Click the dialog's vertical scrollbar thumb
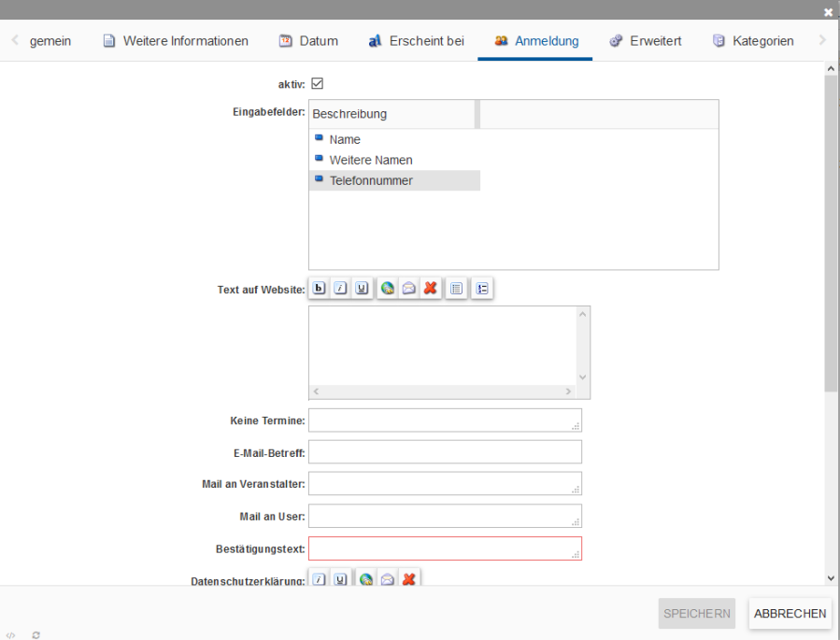The image size is (840, 640). click(x=832, y=234)
